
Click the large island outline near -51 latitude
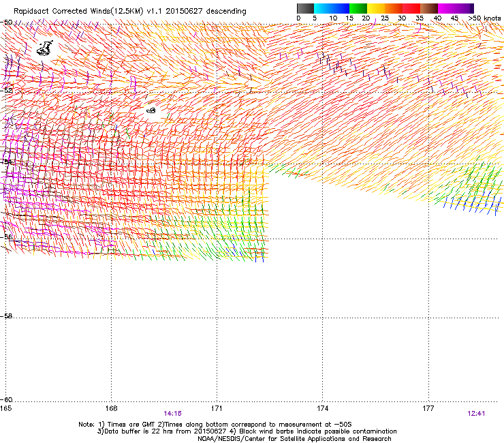44,48
